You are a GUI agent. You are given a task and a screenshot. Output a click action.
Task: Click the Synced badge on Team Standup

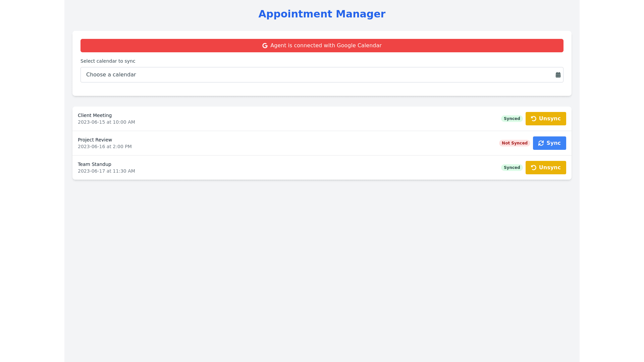click(512, 168)
